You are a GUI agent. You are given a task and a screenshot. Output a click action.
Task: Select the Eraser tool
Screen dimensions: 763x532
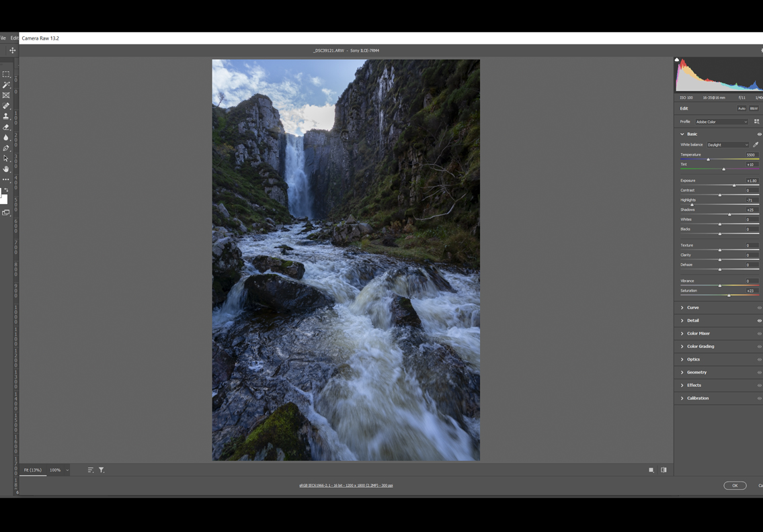[6, 127]
